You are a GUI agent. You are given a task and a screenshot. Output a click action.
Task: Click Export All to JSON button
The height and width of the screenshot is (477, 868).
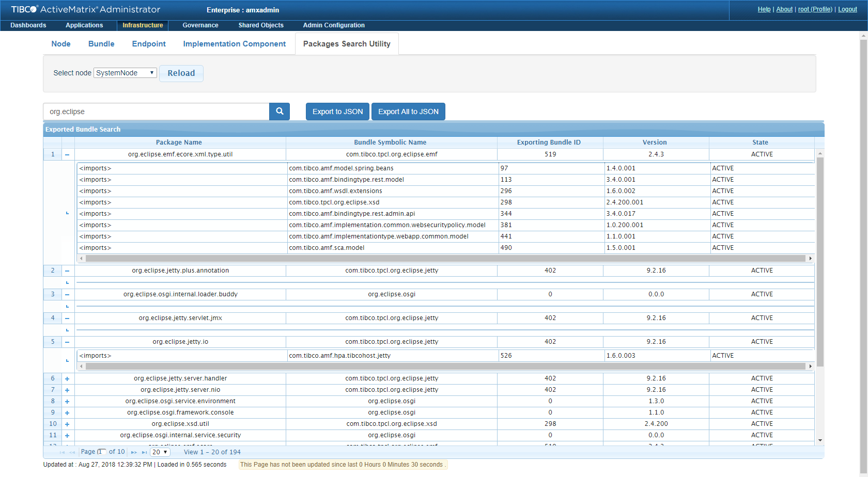[408, 112]
